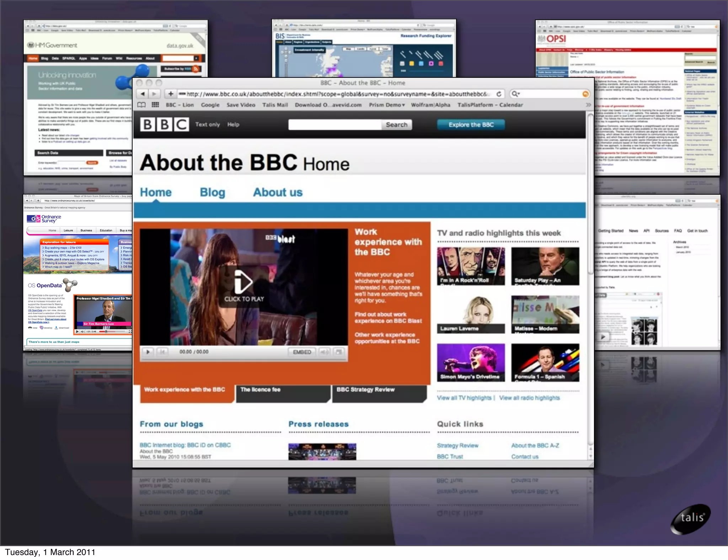
Task: Open BBC Internet blog: BBC iD on CBBC
Action: [x=185, y=445]
